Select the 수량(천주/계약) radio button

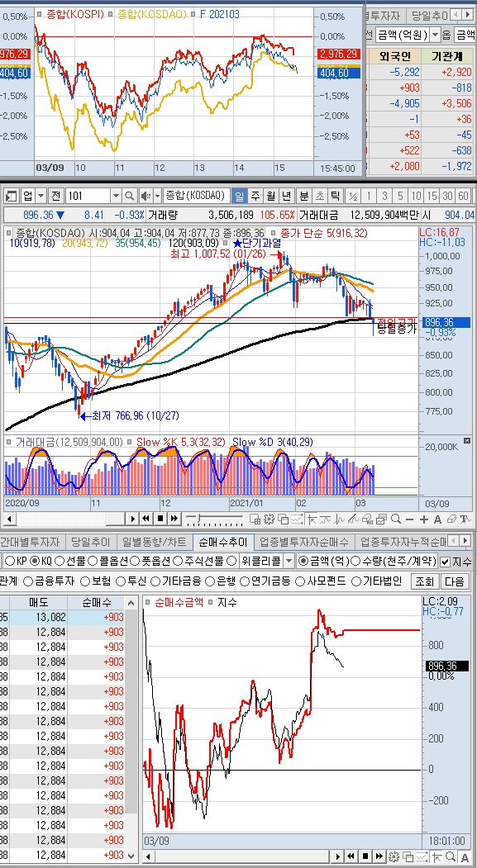coord(357,561)
